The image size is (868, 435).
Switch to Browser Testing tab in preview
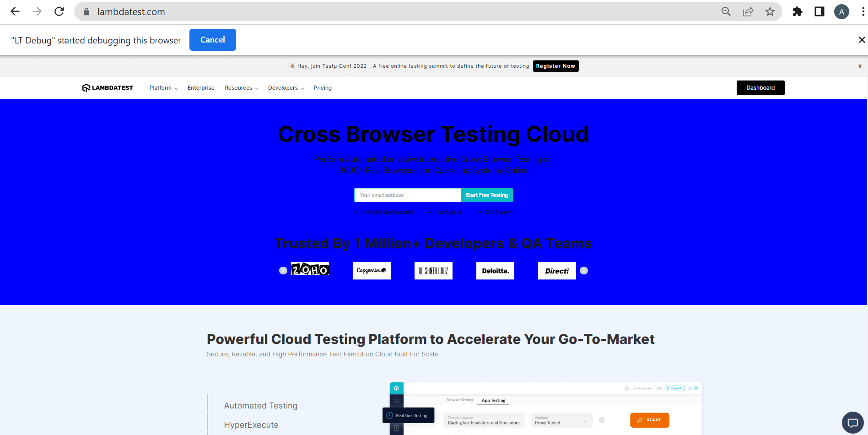coord(460,400)
